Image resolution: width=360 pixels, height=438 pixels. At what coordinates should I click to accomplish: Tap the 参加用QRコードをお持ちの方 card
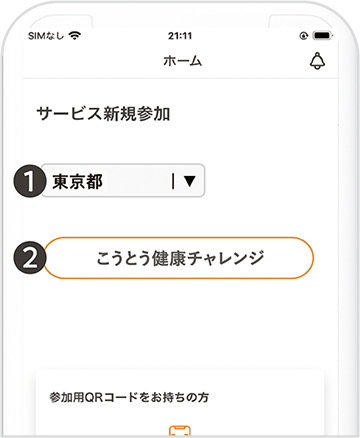[129, 397]
